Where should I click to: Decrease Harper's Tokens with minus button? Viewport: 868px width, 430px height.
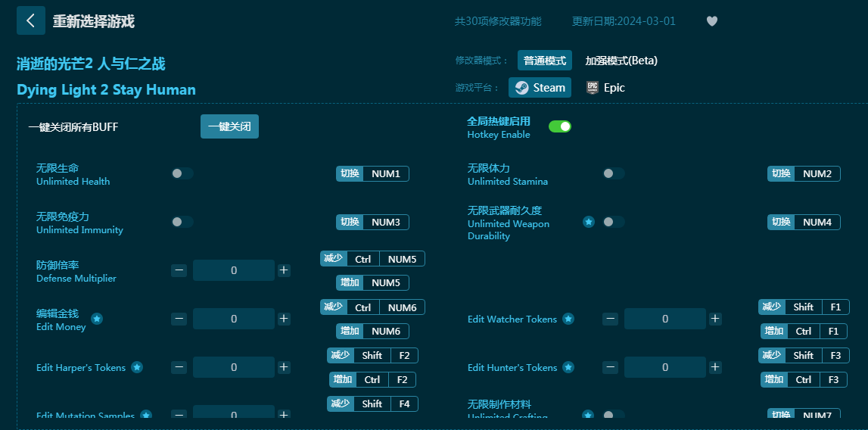pos(179,367)
